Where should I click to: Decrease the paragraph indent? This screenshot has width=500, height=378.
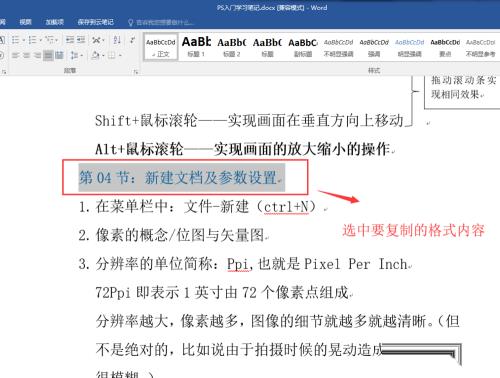pyautogui.click(x=70, y=40)
